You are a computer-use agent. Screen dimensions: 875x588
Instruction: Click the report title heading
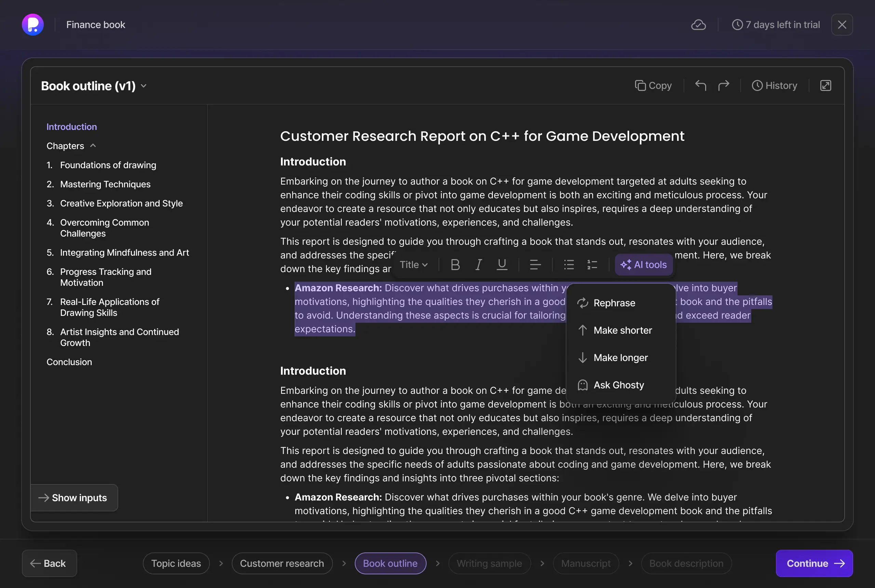pyautogui.click(x=482, y=136)
